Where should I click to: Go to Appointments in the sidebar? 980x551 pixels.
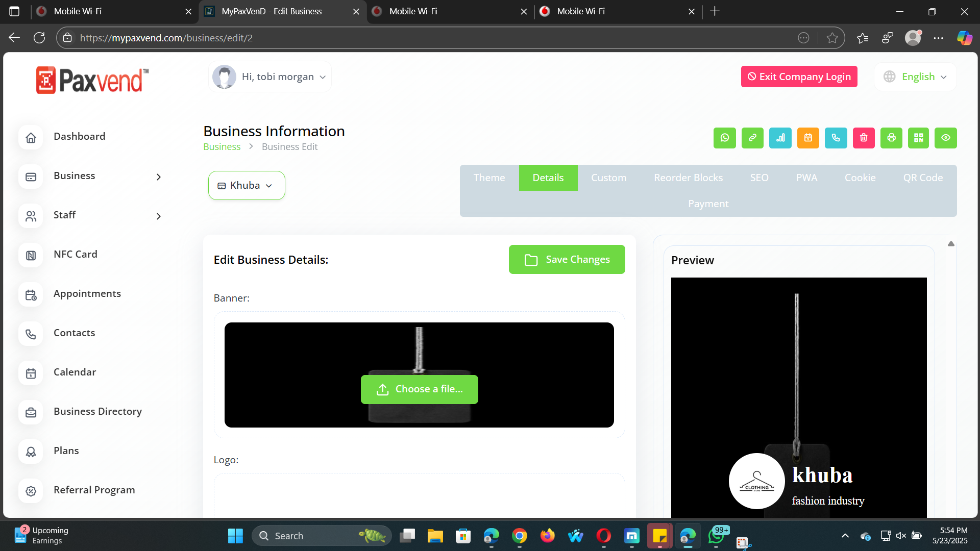click(87, 294)
